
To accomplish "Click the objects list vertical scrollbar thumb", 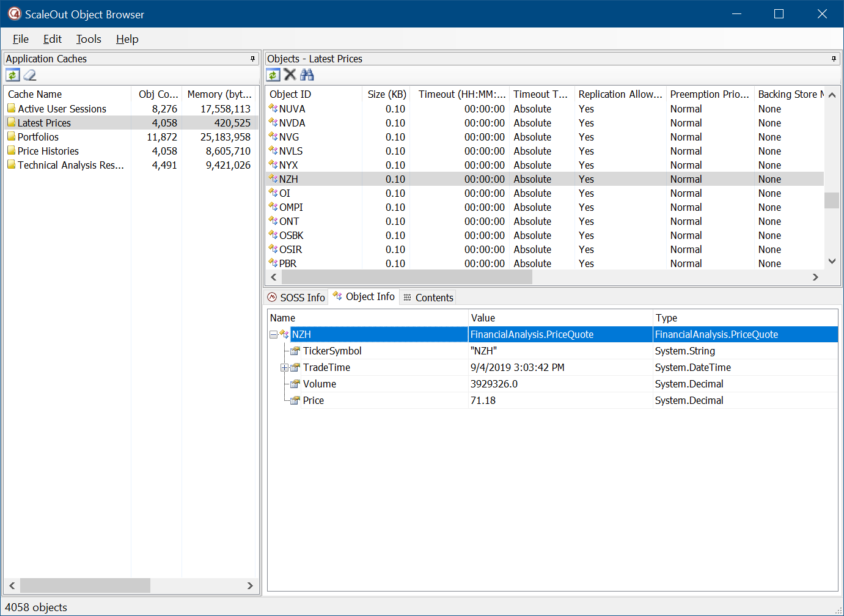I will click(x=831, y=200).
